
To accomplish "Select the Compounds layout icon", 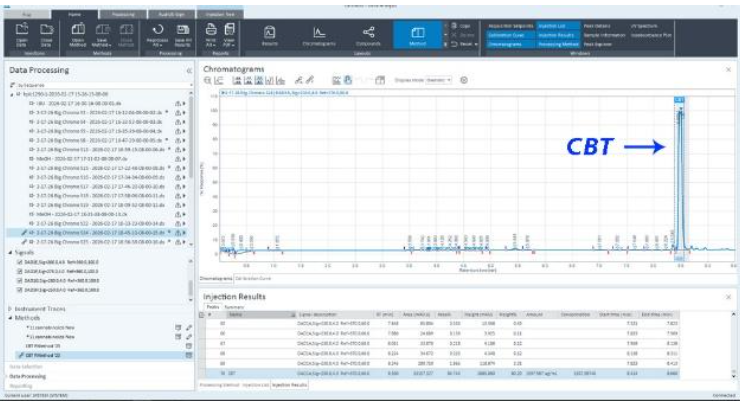I will click(368, 36).
